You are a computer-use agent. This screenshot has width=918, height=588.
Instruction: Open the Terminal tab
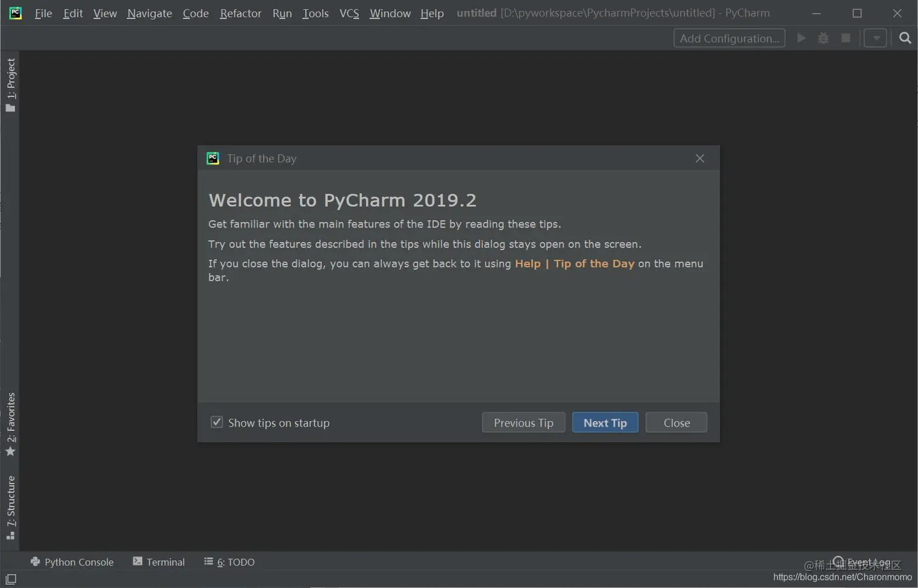158,562
